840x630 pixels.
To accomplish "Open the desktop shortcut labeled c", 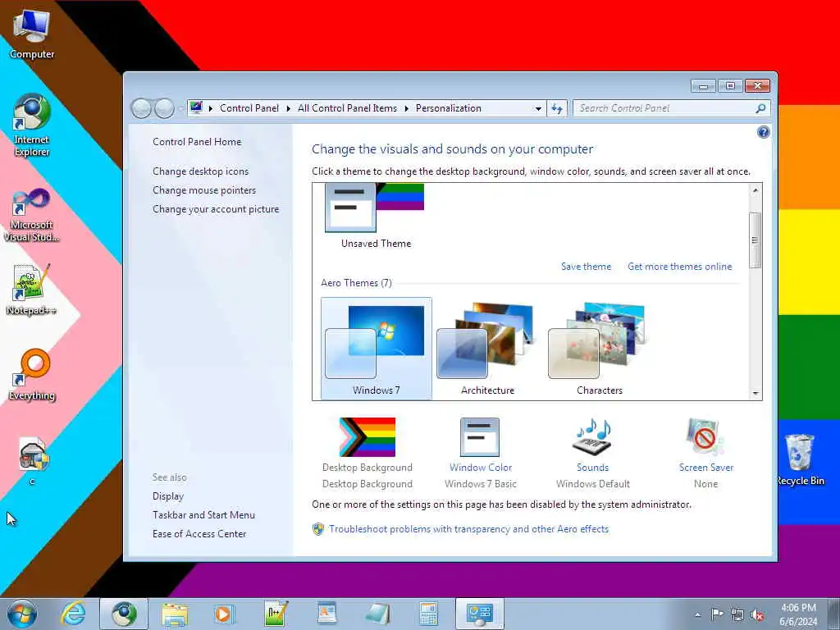I will (x=33, y=461).
